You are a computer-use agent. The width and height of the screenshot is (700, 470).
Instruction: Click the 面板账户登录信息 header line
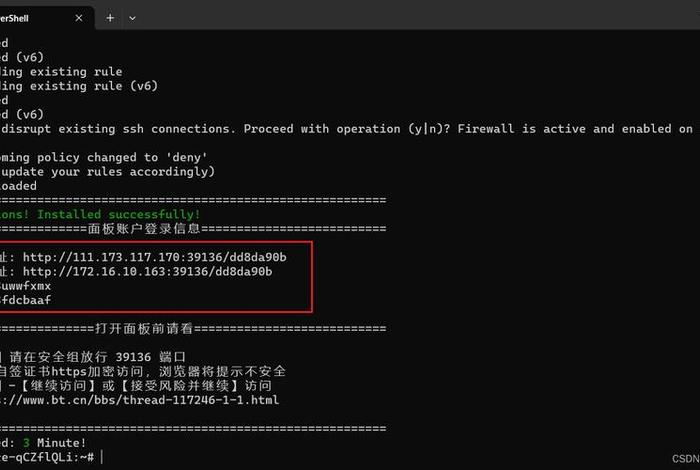tap(193, 229)
